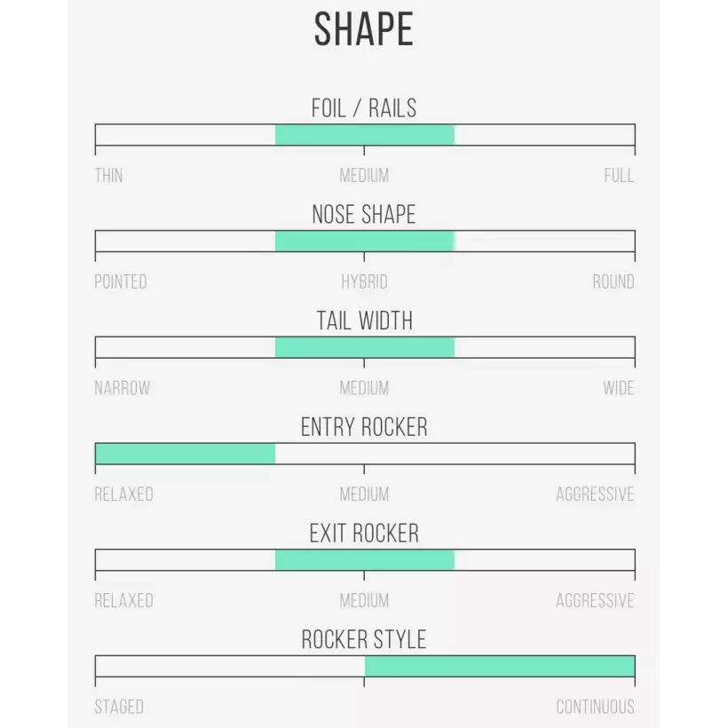Click the AGGRESSIVE label under Entry Rocker

(x=595, y=495)
